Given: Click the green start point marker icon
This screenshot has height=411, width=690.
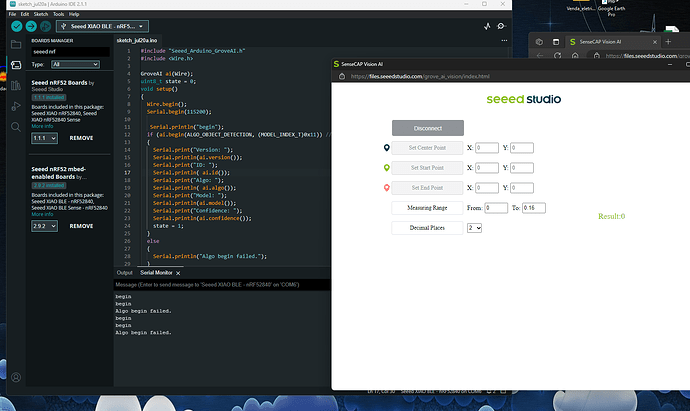Looking at the screenshot, I should tap(386, 168).
